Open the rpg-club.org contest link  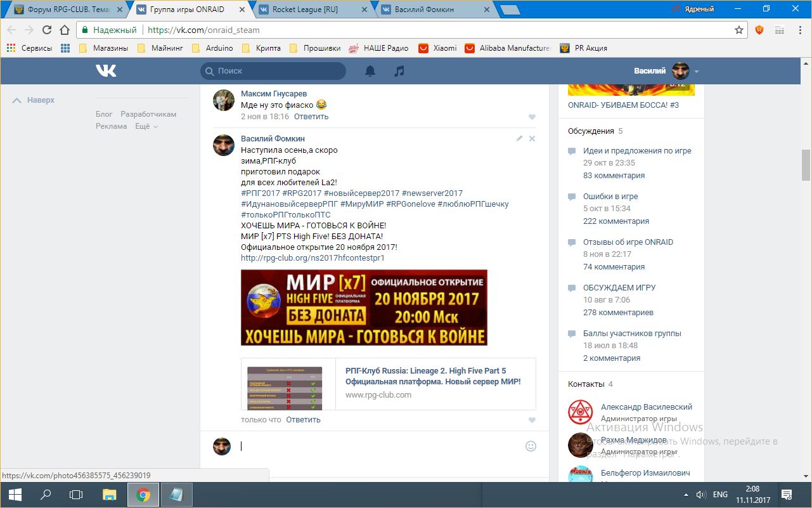(x=313, y=258)
